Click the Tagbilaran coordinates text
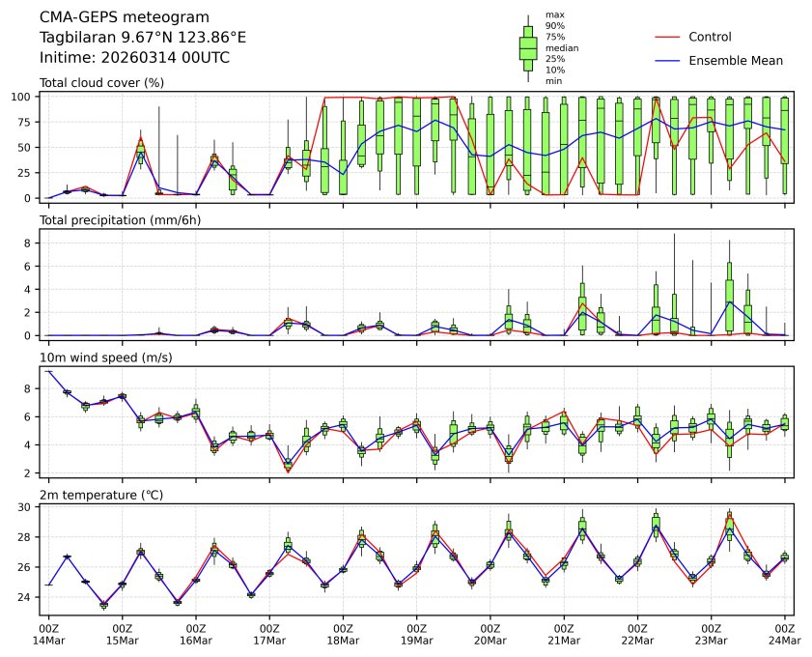Viewport: 812px width, 657px height. point(142,38)
